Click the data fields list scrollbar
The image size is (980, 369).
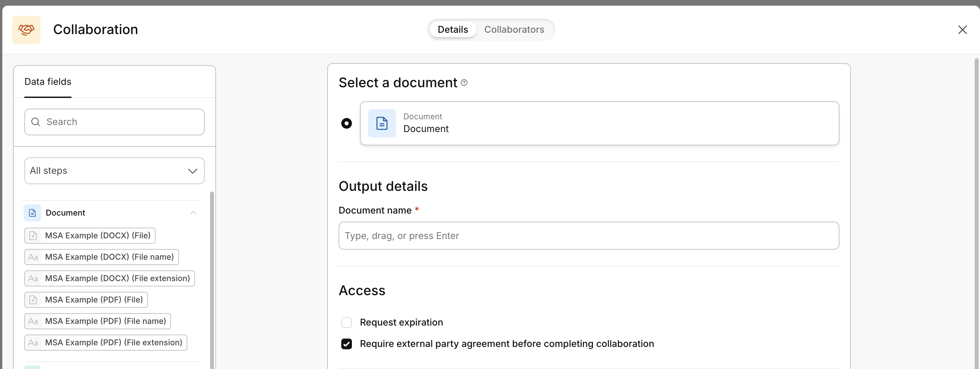[x=212, y=280]
